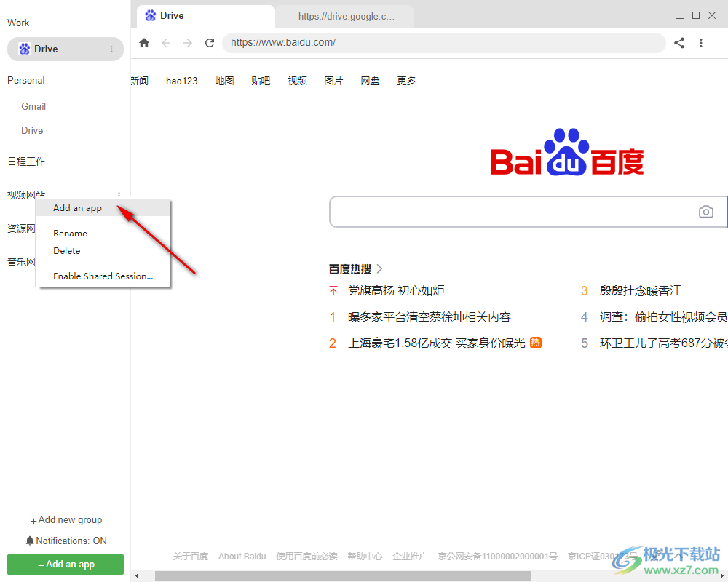728x582 pixels.
Task: Open hot search 环卫工儿子高考687分
Action: tap(663, 343)
